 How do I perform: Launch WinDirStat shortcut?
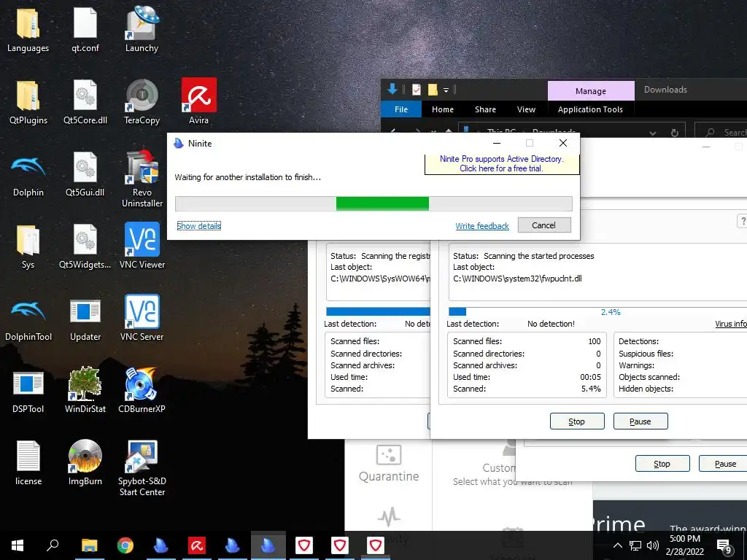point(85,391)
